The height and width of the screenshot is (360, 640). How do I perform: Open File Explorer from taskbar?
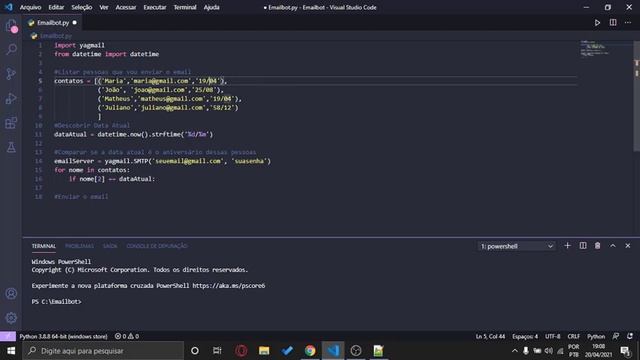tap(264, 351)
